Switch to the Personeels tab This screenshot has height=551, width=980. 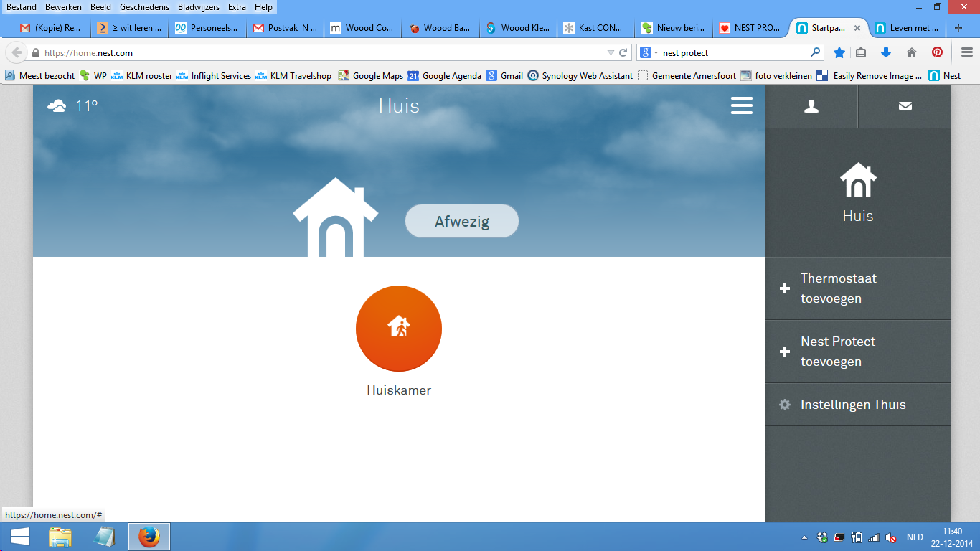207,28
